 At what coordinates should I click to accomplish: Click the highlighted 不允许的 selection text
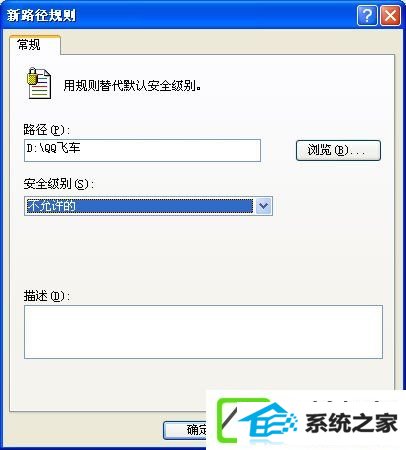coord(52,206)
